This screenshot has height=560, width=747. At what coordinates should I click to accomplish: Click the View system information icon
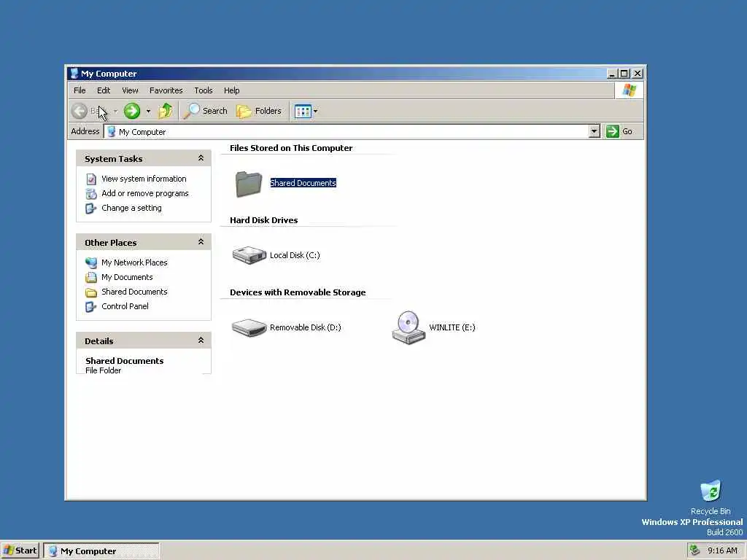[91, 179]
